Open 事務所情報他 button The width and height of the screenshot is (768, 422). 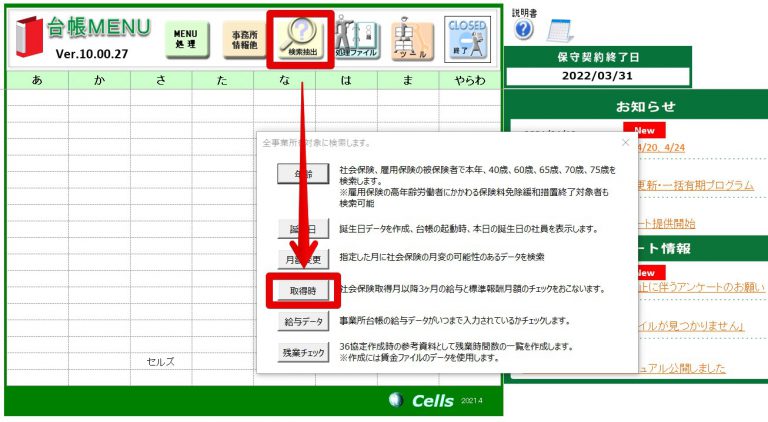tap(244, 40)
